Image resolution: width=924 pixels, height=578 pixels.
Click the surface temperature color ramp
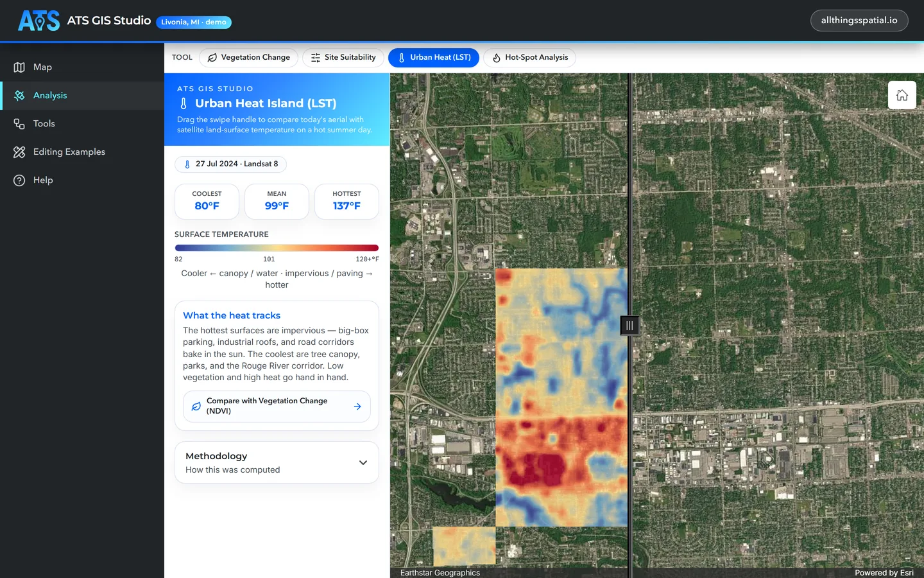pos(277,248)
